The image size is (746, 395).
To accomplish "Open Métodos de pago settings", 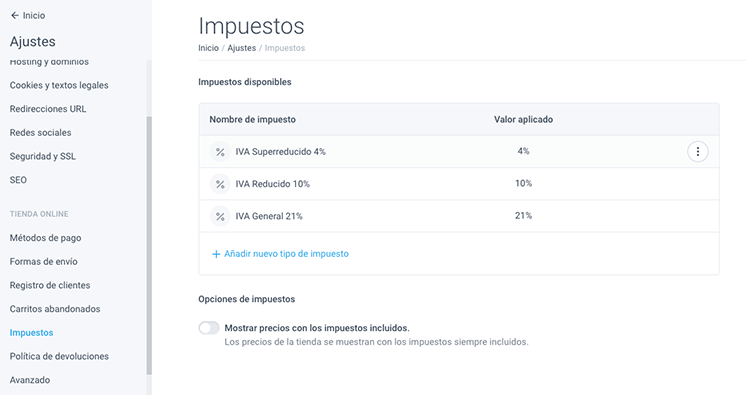I will pos(45,238).
